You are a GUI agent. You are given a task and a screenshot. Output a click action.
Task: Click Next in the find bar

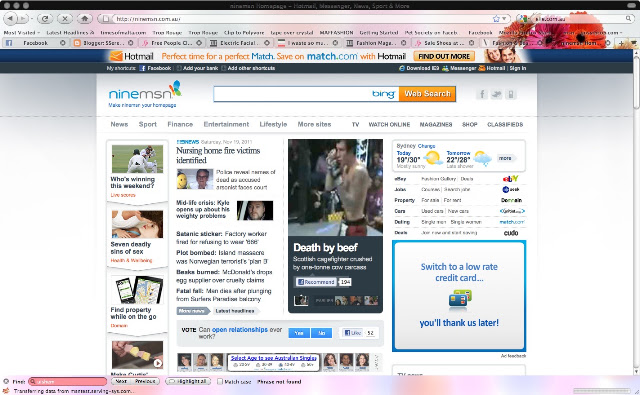(x=121, y=381)
